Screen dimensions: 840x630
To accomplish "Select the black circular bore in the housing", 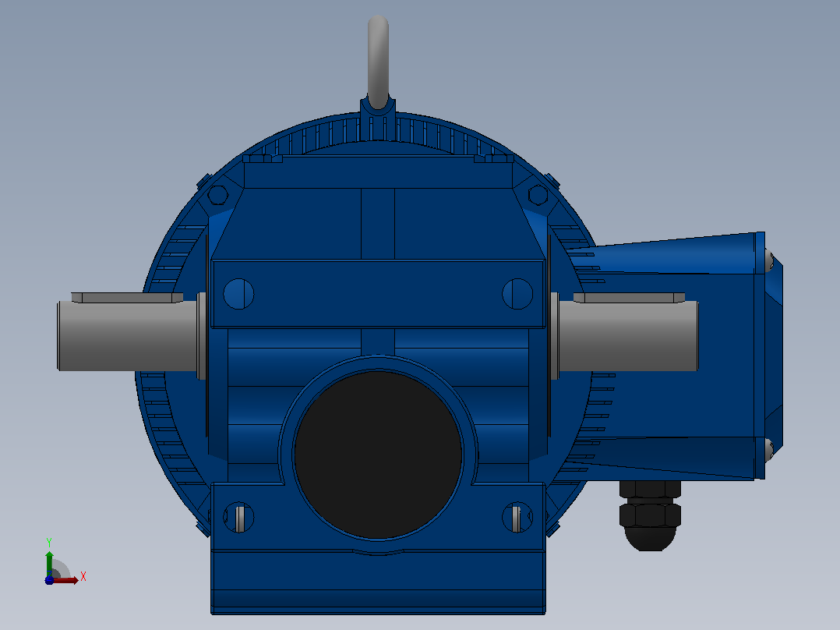I will [378, 455].
